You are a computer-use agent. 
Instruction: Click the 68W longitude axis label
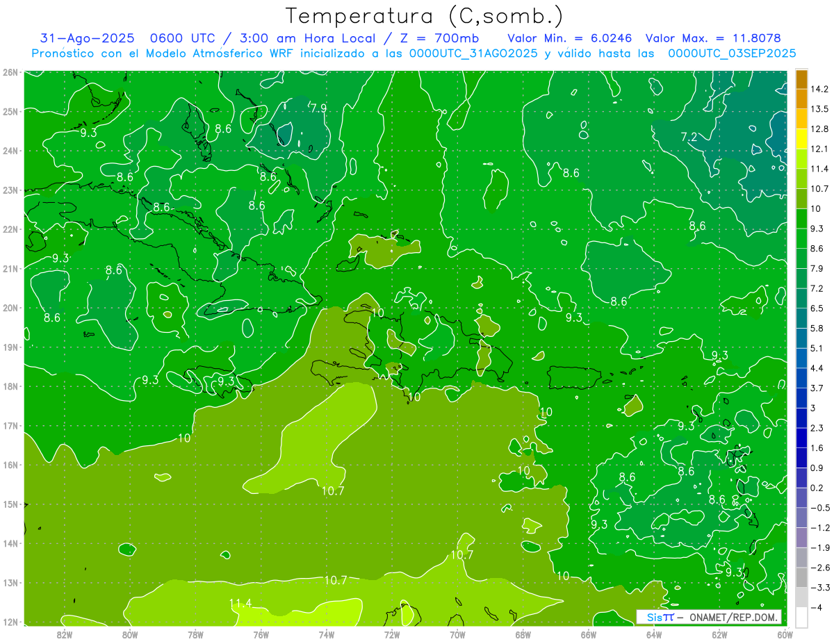pos(523,635)
